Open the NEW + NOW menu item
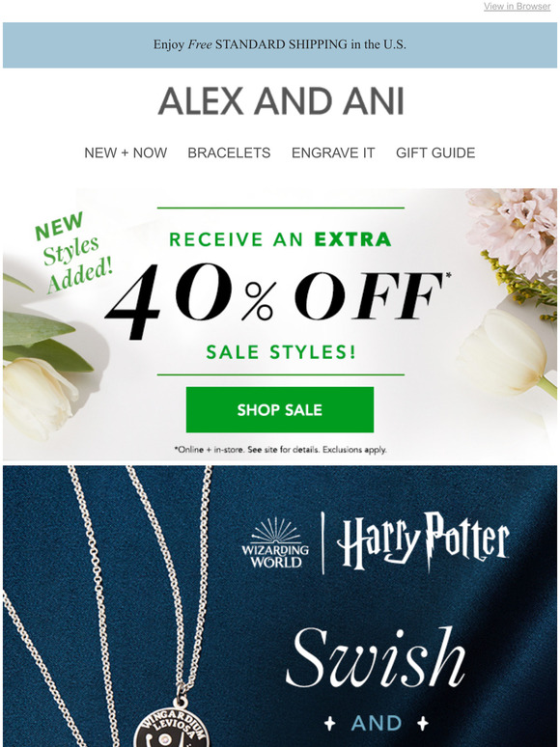The height and width of the screenshot is (747, 560). (x=126, y=152)
